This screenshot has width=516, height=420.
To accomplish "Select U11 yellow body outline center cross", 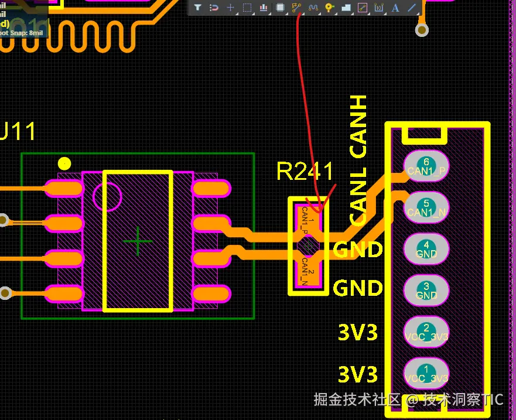I will 138,241.
